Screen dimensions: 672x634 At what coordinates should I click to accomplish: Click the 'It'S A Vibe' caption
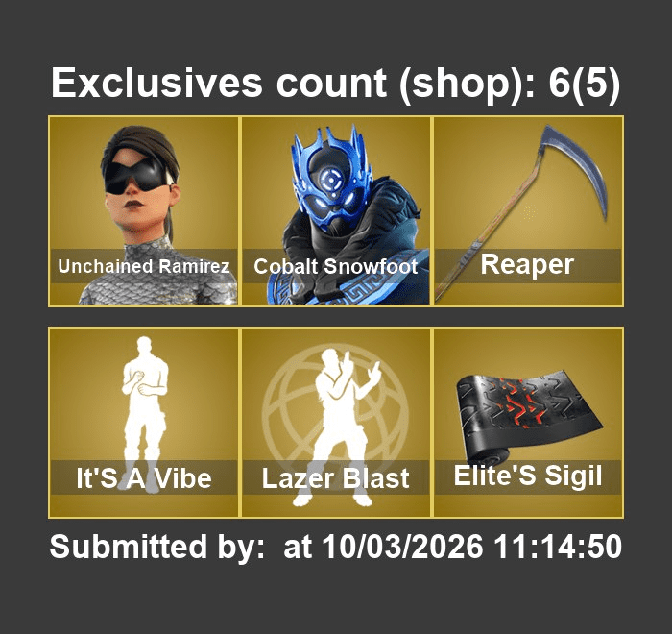coord(144,477)
